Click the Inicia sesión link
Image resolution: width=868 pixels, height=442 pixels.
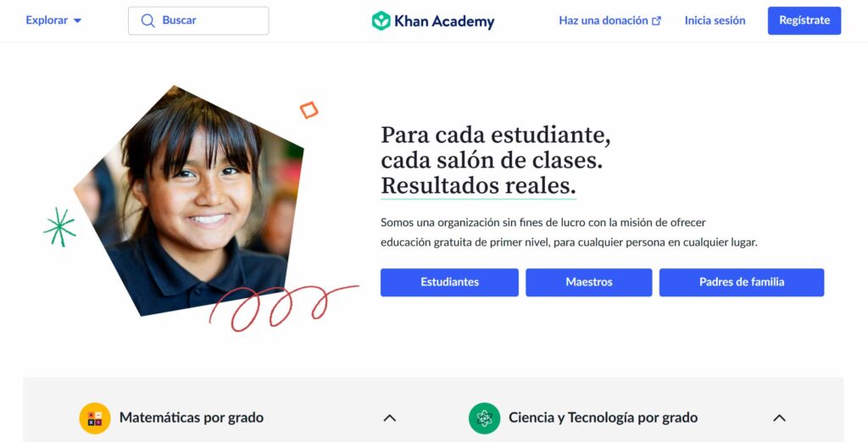pos(715,20)
